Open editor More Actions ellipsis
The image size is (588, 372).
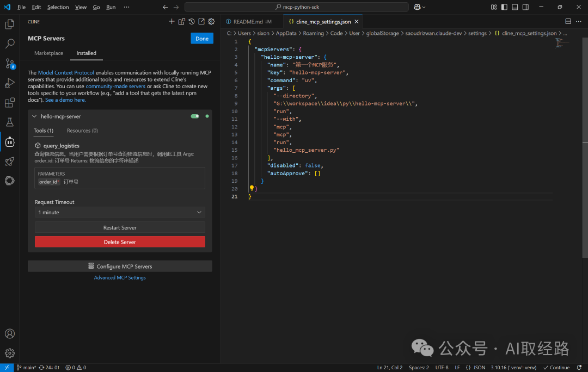tap(579, 22)
